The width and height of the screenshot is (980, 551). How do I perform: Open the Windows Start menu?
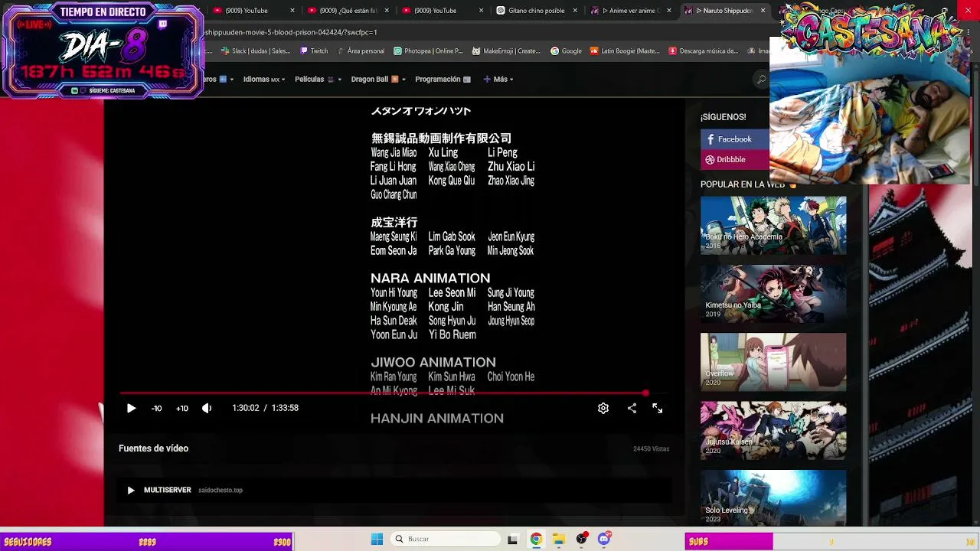pyautogui.click(x=377, y=540)
